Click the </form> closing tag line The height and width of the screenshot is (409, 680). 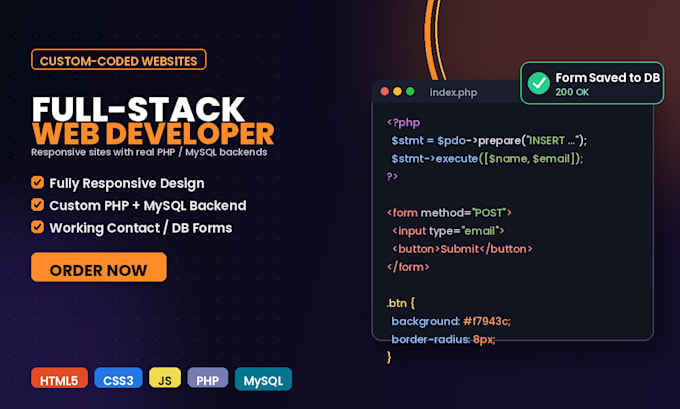[408, 267]
